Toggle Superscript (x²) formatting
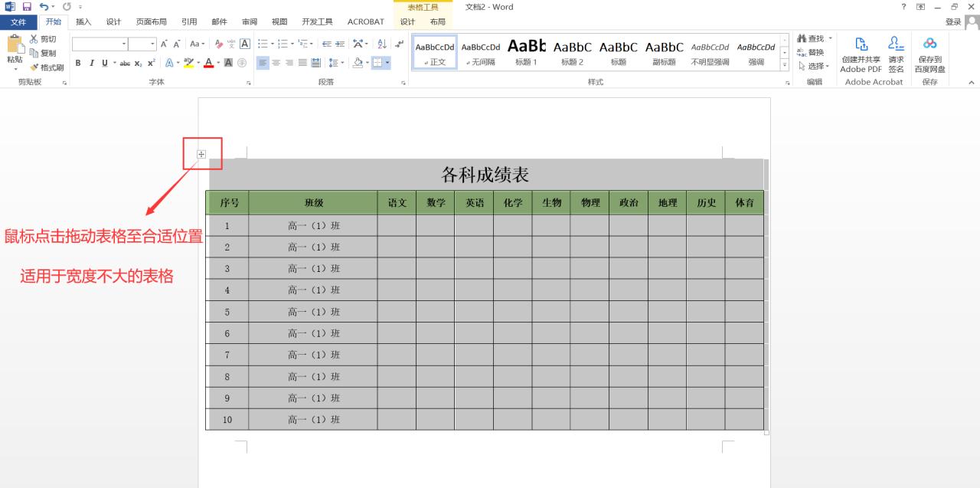980x488 pixels. tap(152, 63)
